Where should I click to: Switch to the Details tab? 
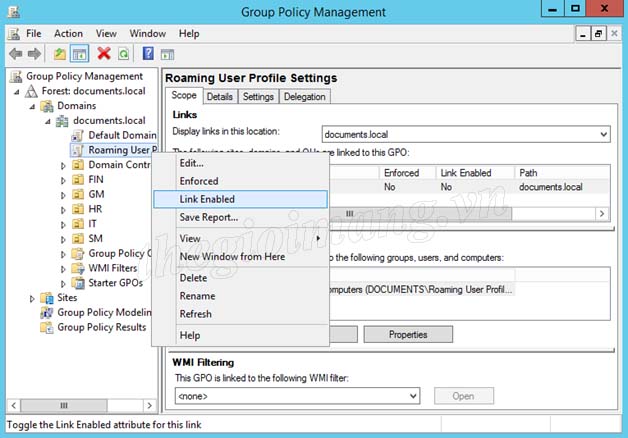(219, 97)
